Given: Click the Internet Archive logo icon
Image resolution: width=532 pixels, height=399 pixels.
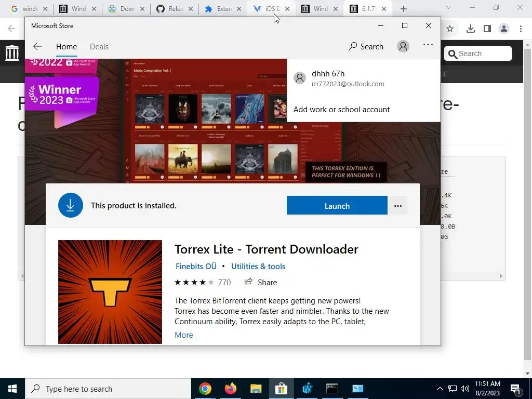Looking at the screenshot, I should (x=12, y=54).
